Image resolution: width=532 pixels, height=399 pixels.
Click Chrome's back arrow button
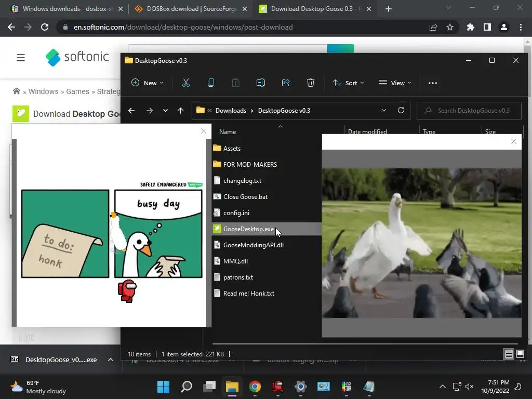pos(11,27)
